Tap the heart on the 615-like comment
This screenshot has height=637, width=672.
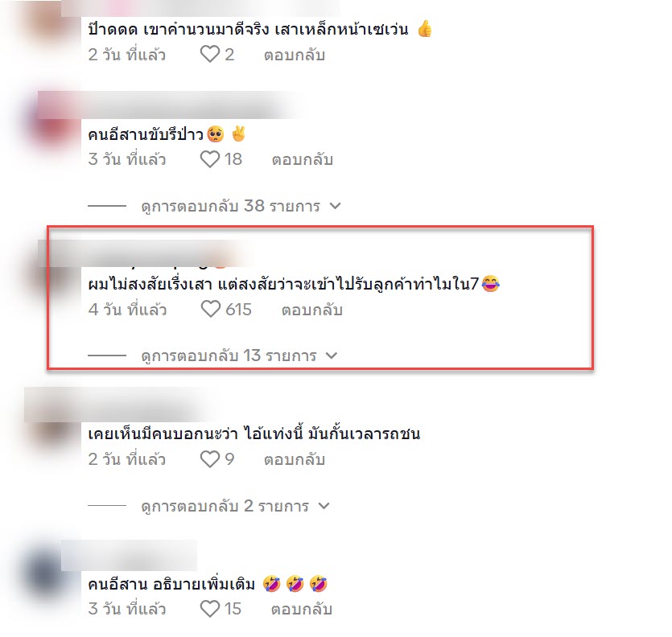[x=210, y=310]
